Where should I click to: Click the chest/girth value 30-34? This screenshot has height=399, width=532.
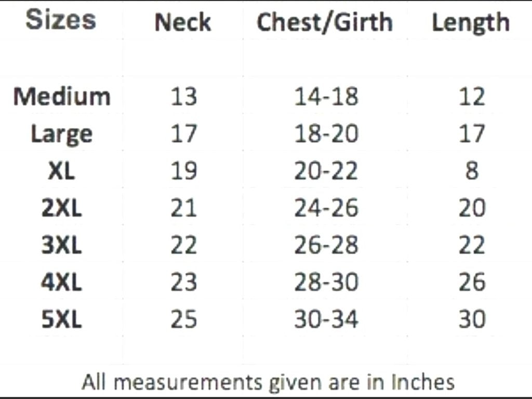tap(326, 320)
